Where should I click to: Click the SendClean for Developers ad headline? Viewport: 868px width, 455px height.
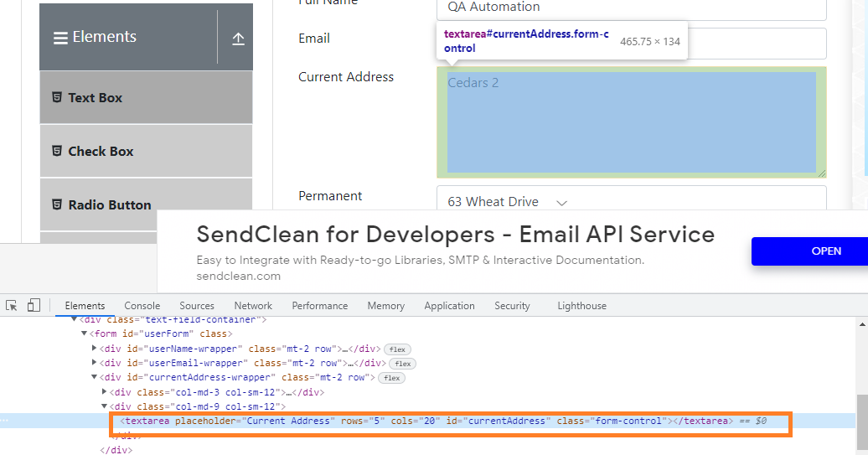click(456, 234)
